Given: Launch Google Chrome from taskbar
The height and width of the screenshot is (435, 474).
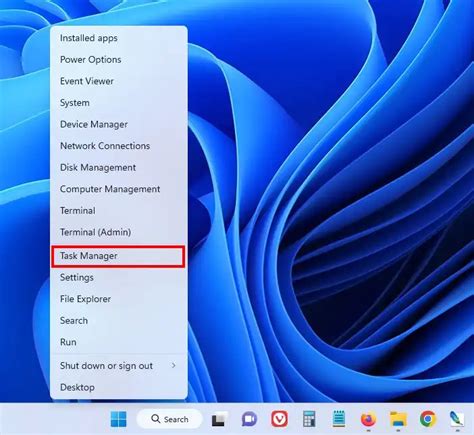Looking at the screenshot, I should [x=428, y=419].
